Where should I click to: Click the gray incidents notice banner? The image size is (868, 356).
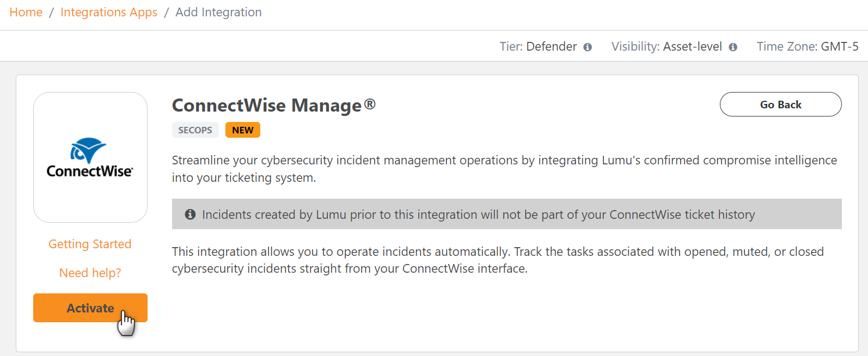[506, 214]
